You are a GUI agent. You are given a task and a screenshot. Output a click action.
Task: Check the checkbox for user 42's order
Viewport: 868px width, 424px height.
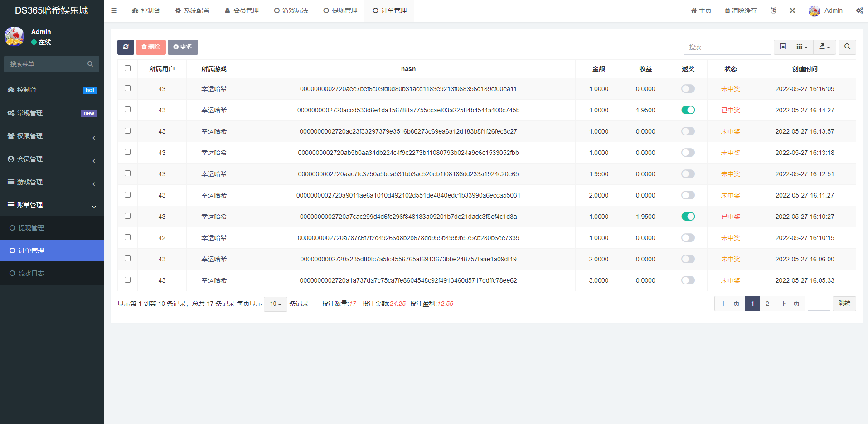pos(127,237)
